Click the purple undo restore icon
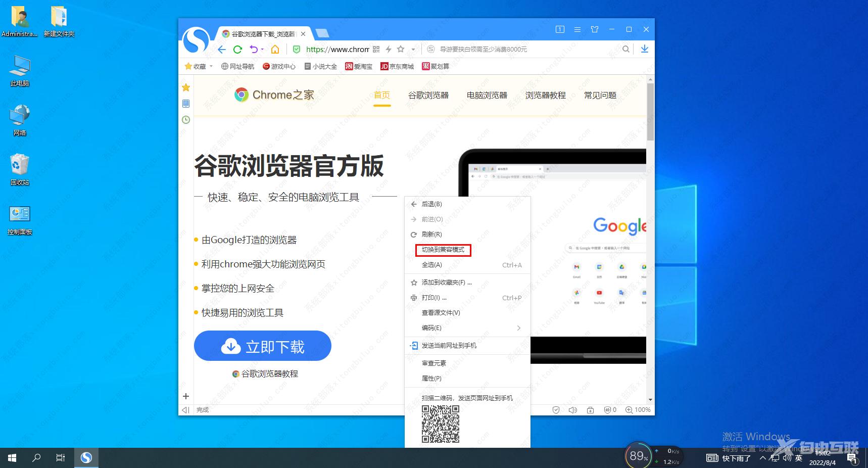The width and height of the screenshot is (868, 468). click(x=254, y=49)
